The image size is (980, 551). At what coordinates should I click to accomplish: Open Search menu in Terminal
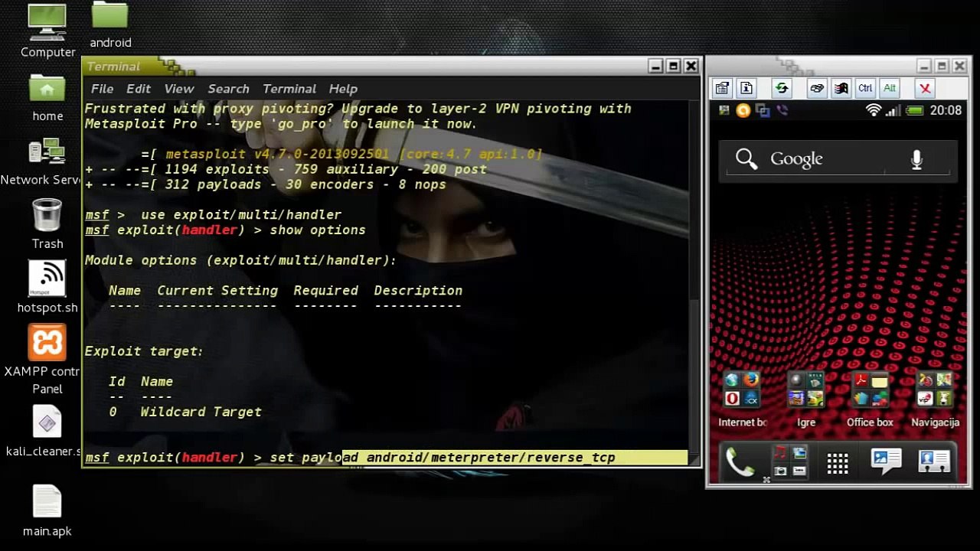pos(228,89)
